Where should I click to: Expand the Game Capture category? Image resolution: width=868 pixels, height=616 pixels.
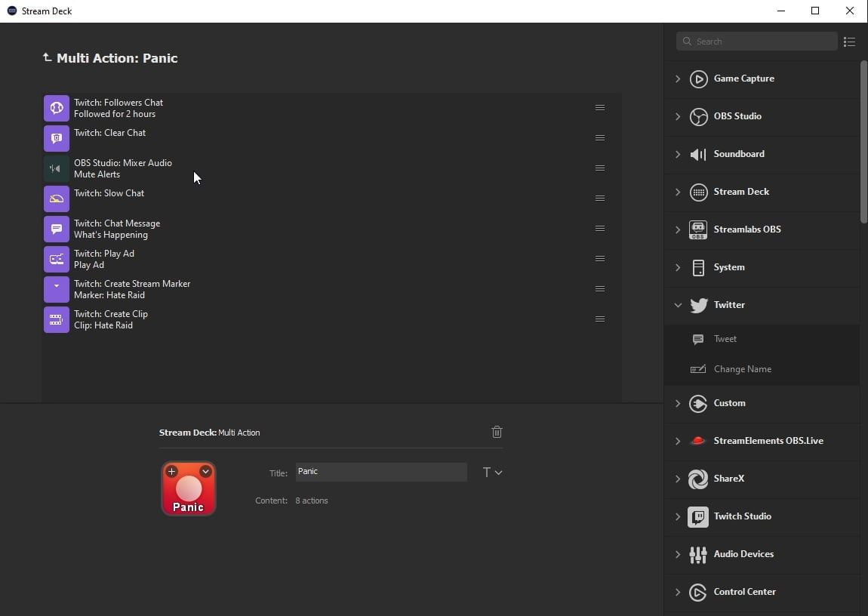coord(678,79)
